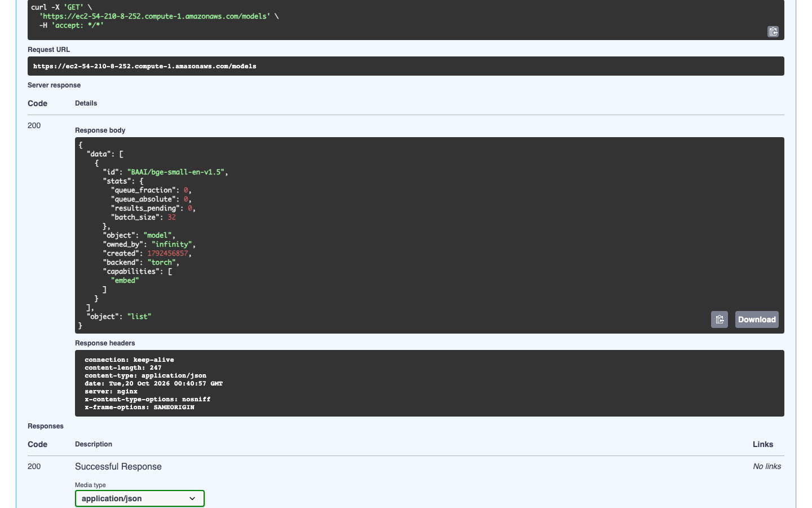
Task: Click the "Successful Response" description
Action: 118,466
